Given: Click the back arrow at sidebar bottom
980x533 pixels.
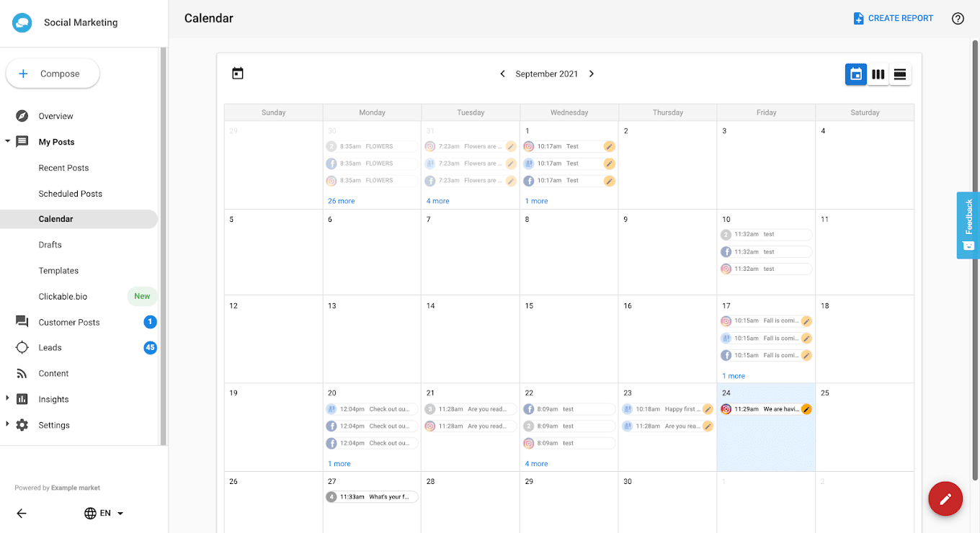Looking at the screenshot, I should pos(22,514).
